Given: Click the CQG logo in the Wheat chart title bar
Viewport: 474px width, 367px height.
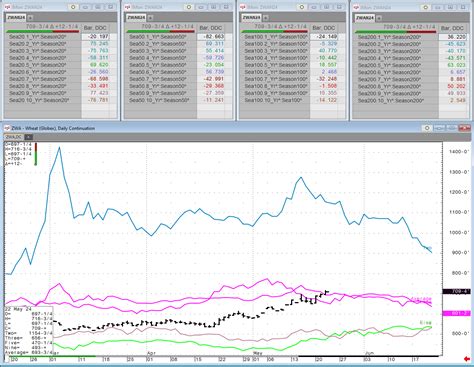Looking at the screenshot, I should coord(7,128).
